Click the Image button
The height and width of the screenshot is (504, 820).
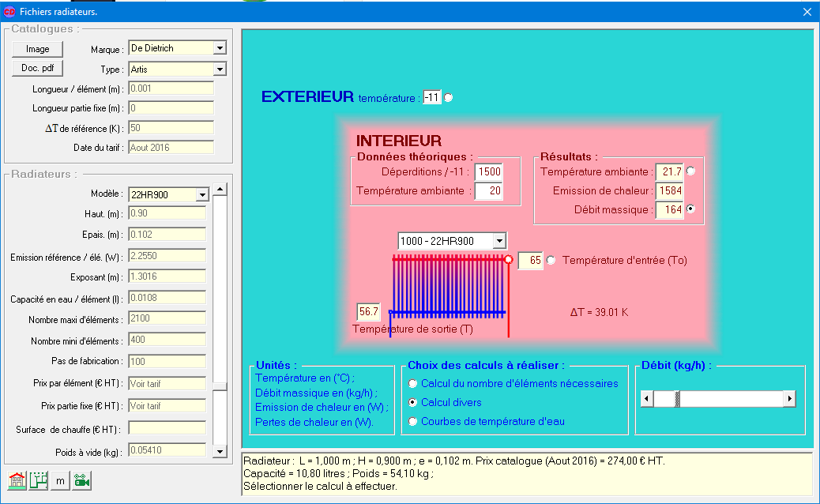(37, 49)
